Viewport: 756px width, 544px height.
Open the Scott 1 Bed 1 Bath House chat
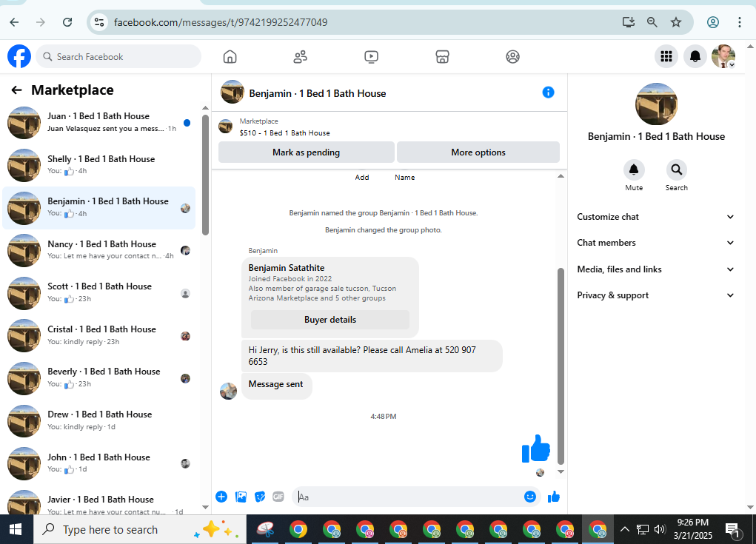(98, 293)
